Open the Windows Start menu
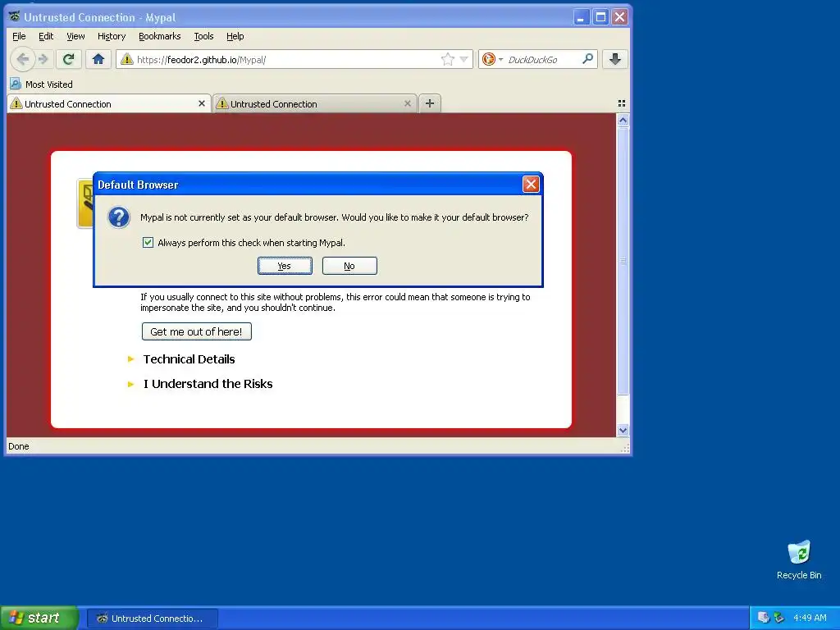The width and height of the screenshot is (840, 630). (39, 619)
